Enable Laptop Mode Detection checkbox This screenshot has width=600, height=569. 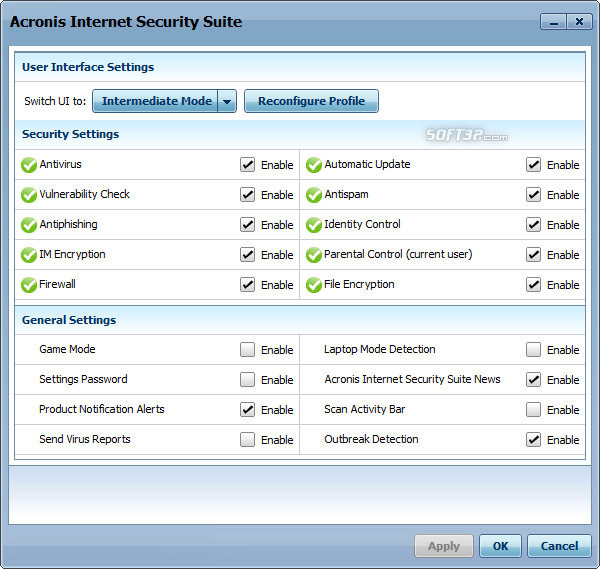533,349
